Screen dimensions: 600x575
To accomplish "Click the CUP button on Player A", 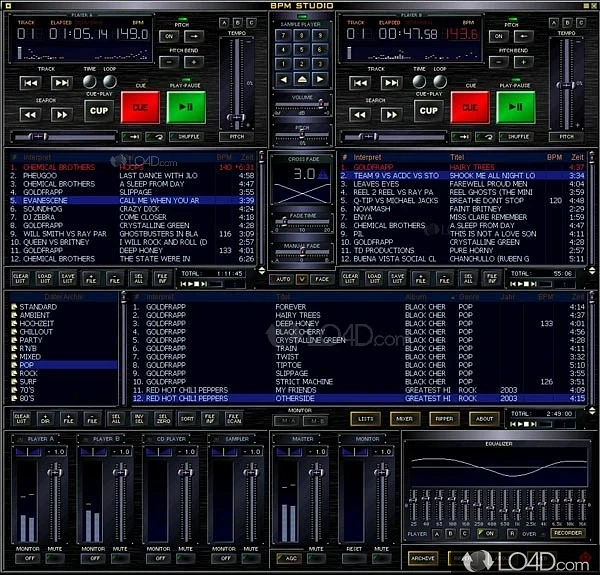I will 99,109.
